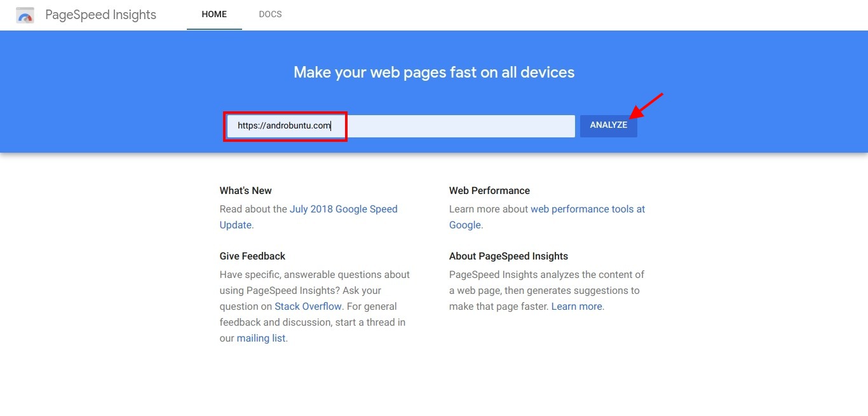
Task: Open the Stack Overflow link
Action: [x=308, y=306]
